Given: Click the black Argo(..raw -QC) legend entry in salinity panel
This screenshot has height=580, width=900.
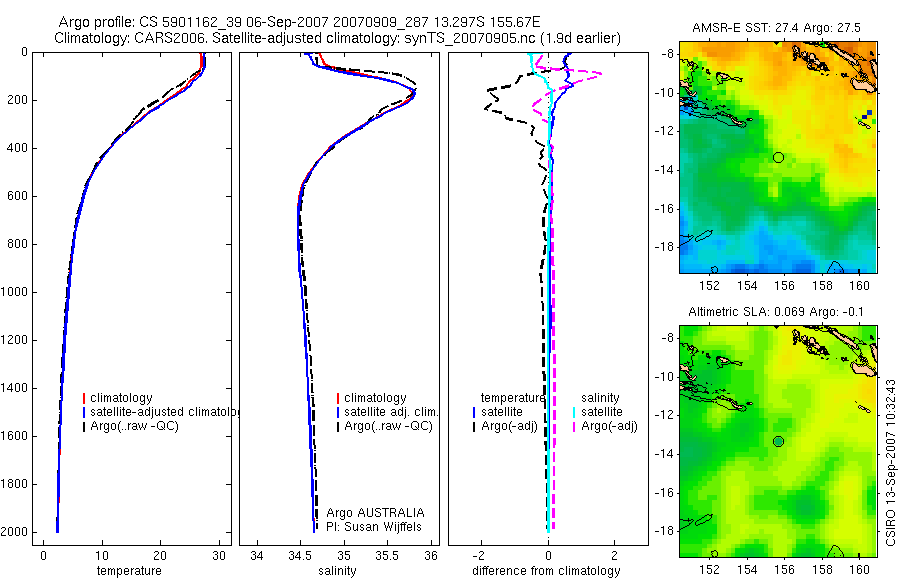Looking at the screenshot, I should (x=385, y=426).
